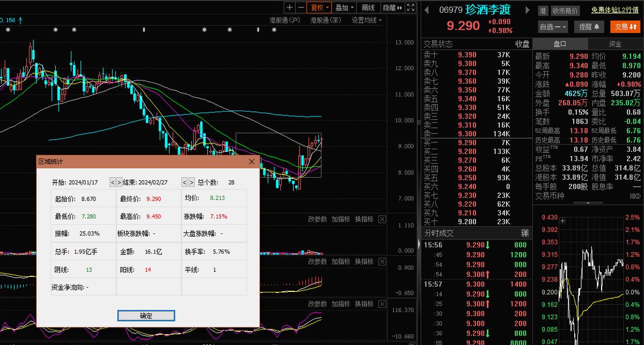Click the 分时成交 section header
The image size is (644, 345).
(x=439, y=233)
